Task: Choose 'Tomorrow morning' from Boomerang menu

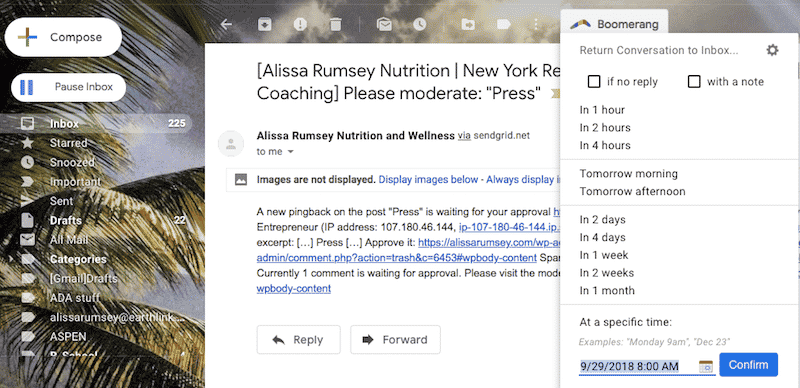Action: click(x=629, y=174)
